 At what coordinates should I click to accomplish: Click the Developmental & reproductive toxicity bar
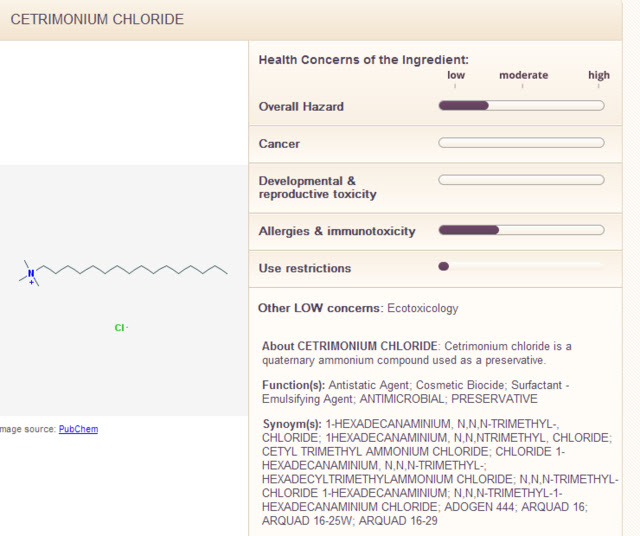pos(521,180)
